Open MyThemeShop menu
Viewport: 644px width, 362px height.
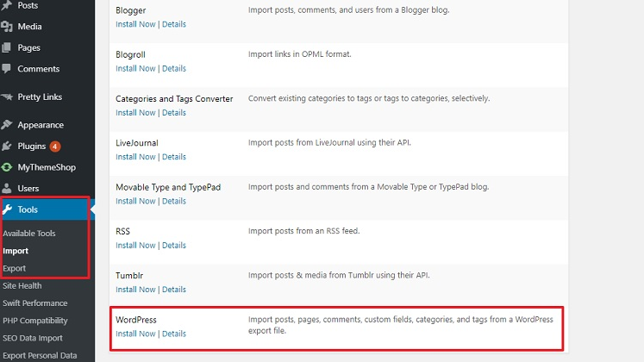(47, 167)
